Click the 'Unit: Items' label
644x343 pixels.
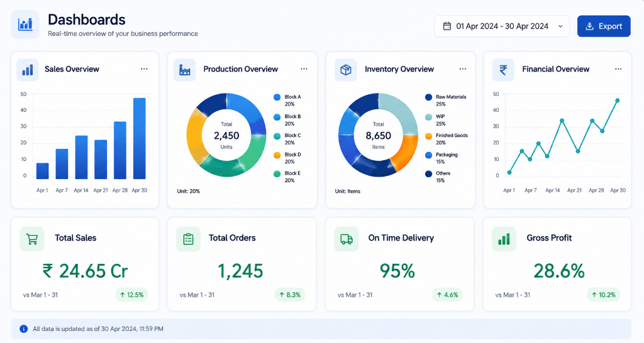tap(347, 191)
